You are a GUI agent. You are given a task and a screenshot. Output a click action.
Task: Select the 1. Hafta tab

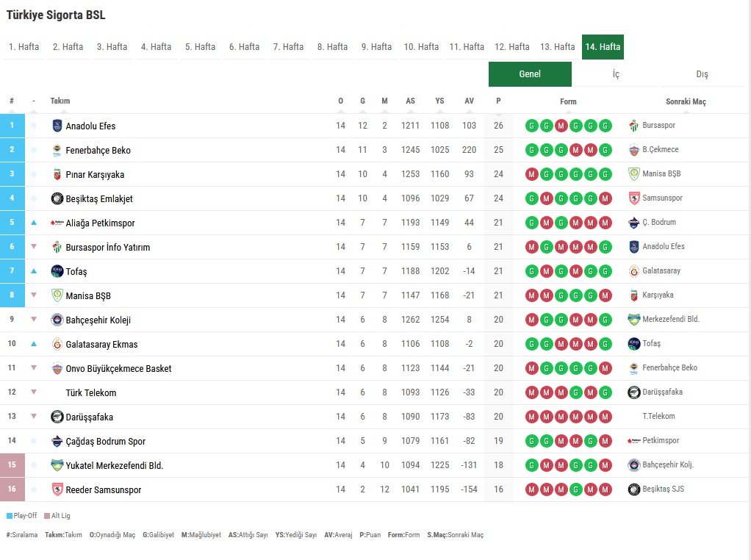click(24, 47)
